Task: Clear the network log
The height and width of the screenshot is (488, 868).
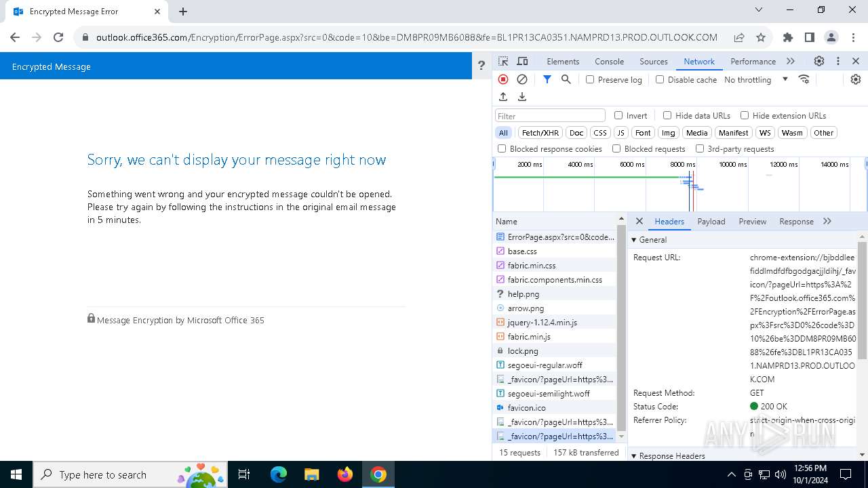Action: [522, 79]
